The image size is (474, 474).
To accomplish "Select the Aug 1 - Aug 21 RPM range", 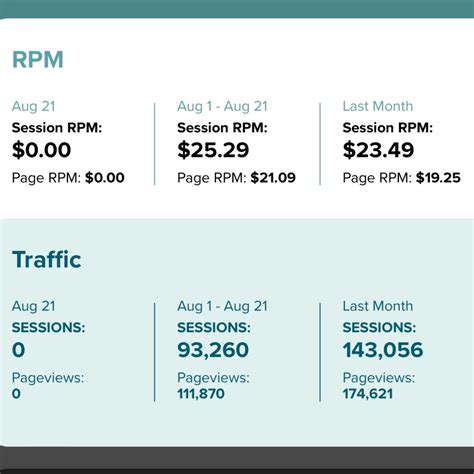I will [x=222, y=106].
